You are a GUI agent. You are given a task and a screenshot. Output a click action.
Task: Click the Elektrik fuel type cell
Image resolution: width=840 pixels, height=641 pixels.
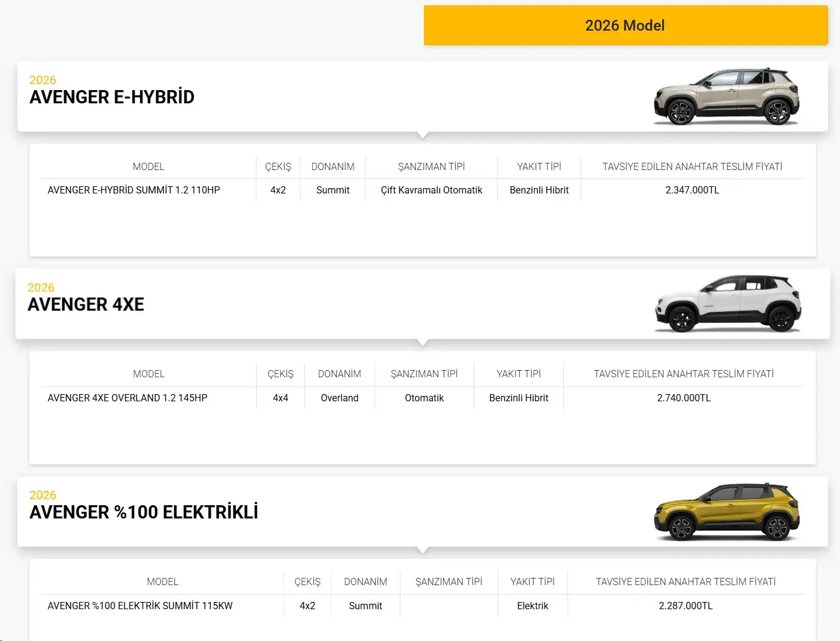pyautogui.click(x=533, y=606)
